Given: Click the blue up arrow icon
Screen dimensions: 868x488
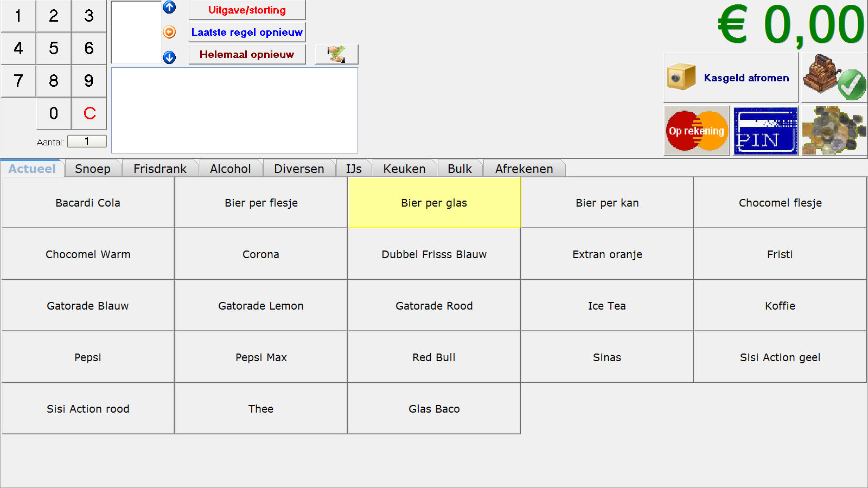Looking at the screenshot, I should tap(169, 7).
